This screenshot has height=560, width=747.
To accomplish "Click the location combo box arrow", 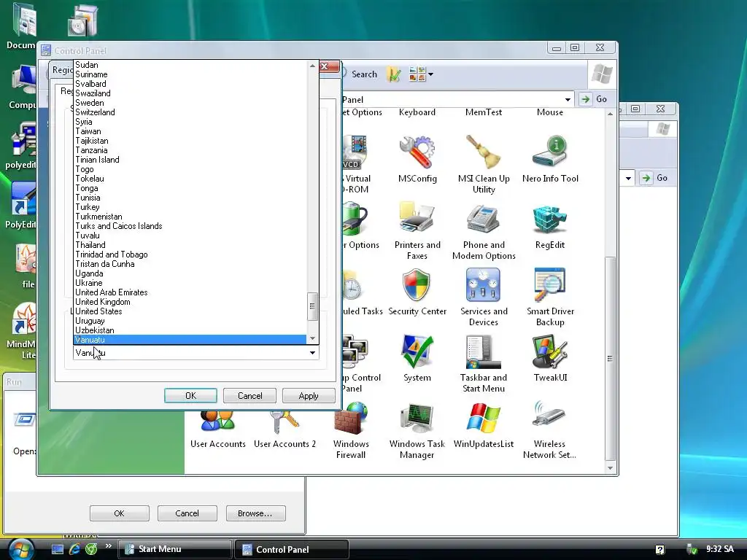I will pos(312,353).
